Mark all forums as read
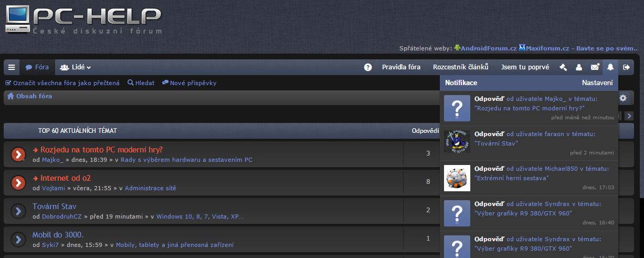Viewport: 644px width, 258px height. (x=62, y=83)
